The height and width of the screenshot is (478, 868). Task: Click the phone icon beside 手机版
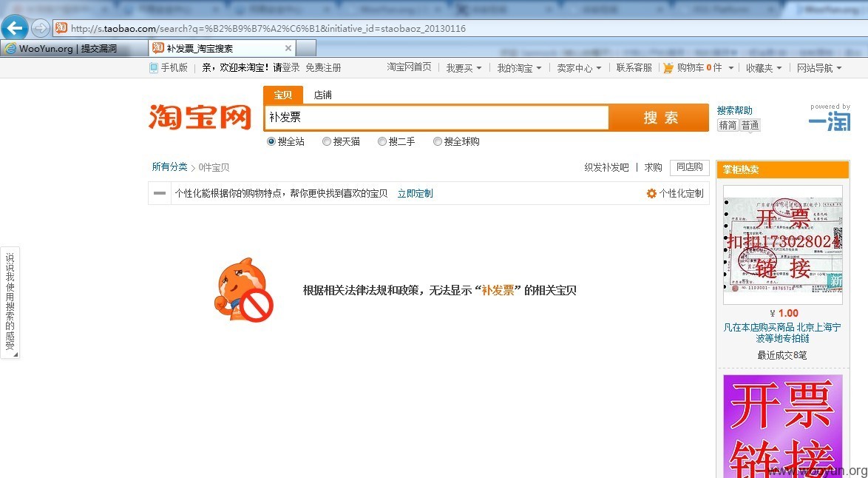click(x=153, y=67)
